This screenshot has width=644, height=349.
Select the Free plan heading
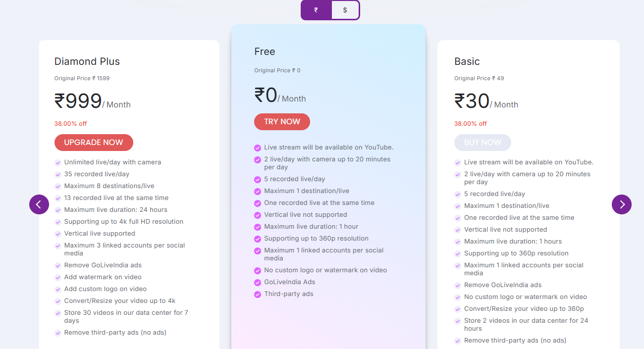265,51
